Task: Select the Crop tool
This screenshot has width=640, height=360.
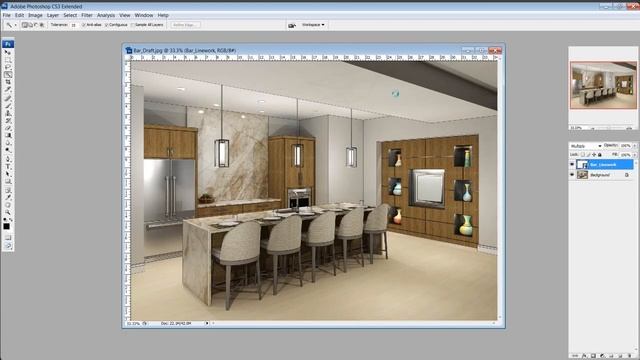Action: tap(8, 82)
